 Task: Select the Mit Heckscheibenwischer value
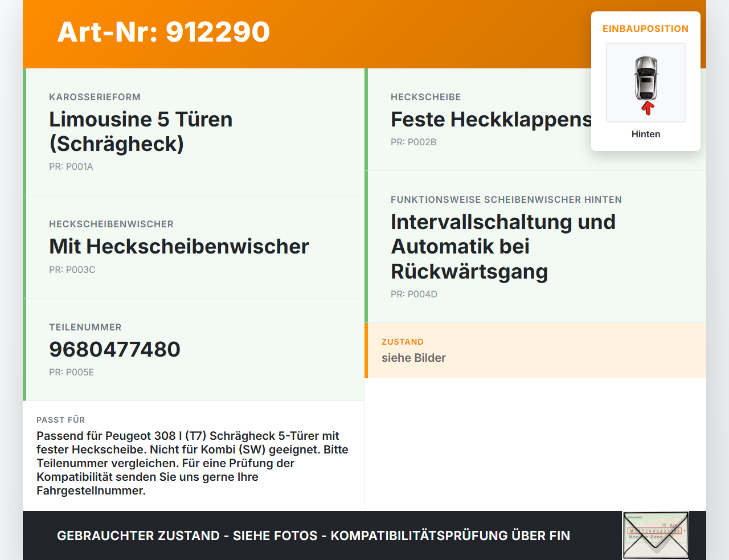click(x=179, y=246)
